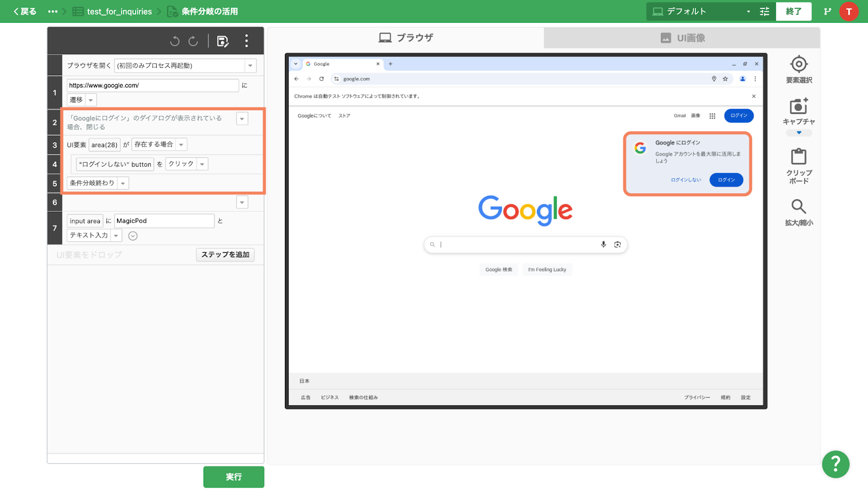Screen dimensions: 868x492
Task: Open the new tab plus icon in Chrome
Action: (x=390, y=64)
